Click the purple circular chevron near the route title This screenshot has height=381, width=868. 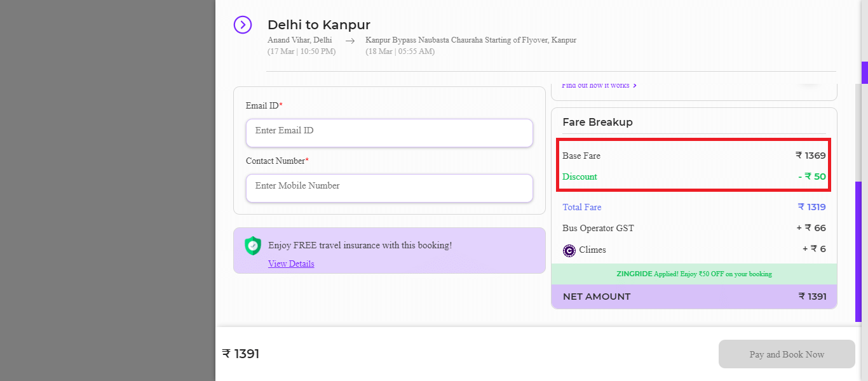pos(243,24)
